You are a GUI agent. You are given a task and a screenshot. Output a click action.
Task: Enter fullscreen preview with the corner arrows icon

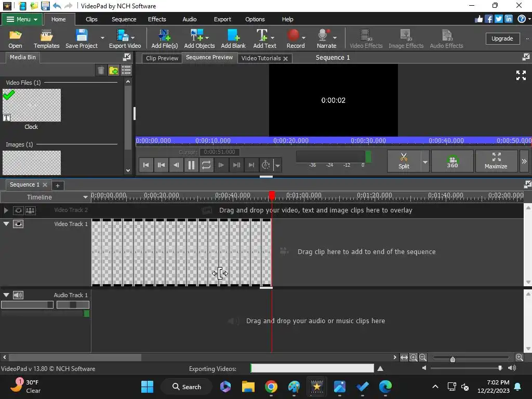(521, 75)
